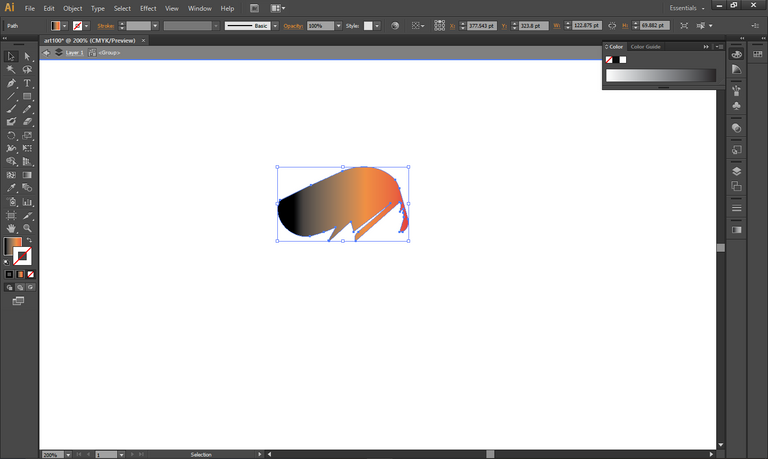Switch to the Color Guide tab
The height and width of the screenshot is (459, 768).
(x=645, y=47)
